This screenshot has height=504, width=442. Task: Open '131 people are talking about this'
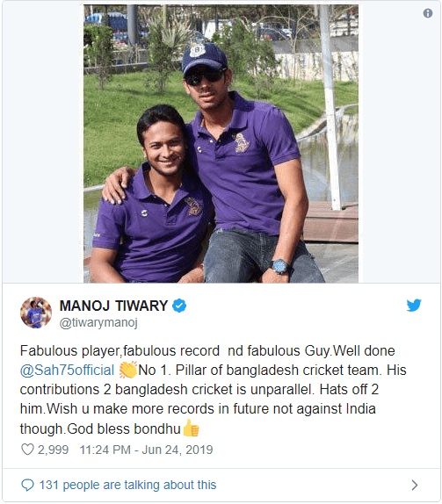click(x=127, y=485)
